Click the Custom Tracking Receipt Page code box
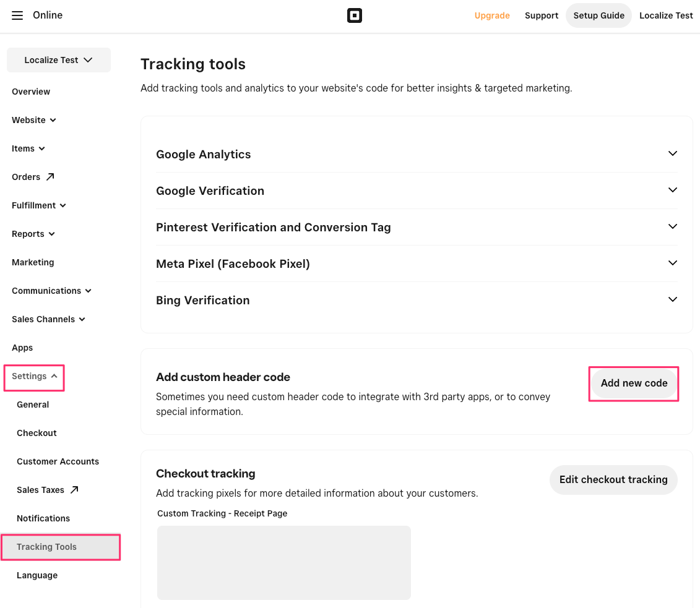Image resolution: width=700 pixels, height=608 pixels. tap(284, 563)
